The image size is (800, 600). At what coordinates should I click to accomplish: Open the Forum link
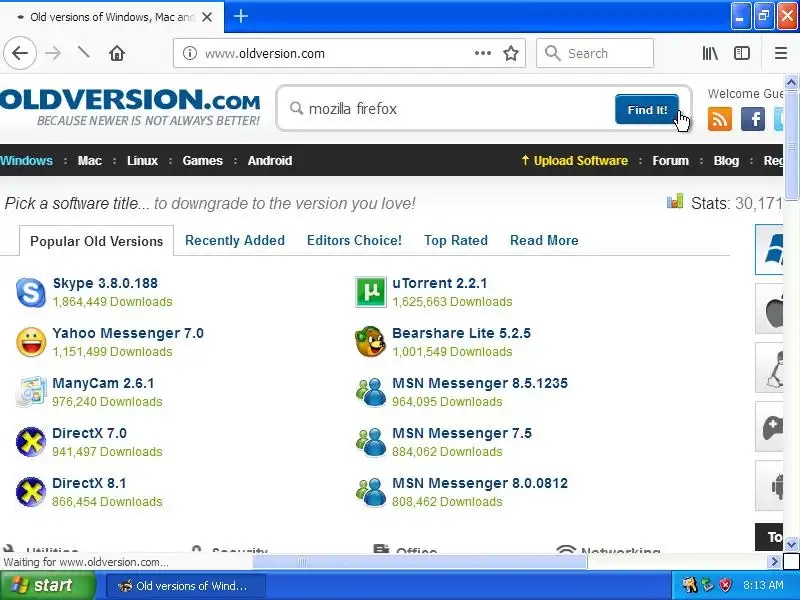[670, 161]
